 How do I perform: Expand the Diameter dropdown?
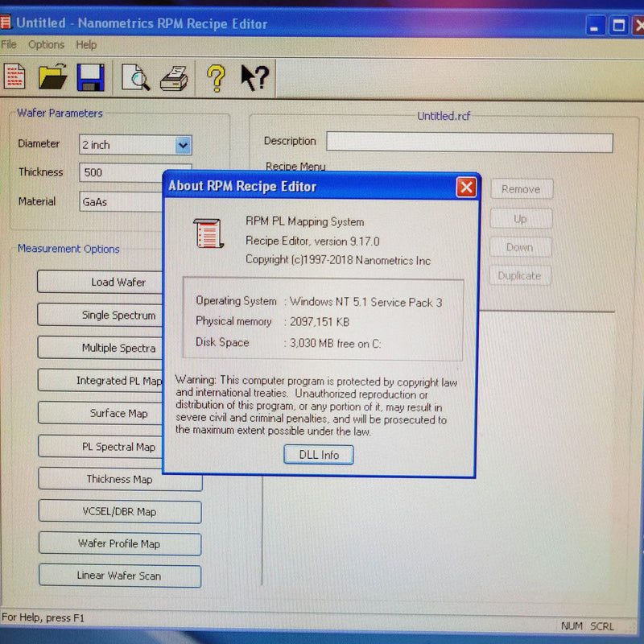(x=184, y=146)
